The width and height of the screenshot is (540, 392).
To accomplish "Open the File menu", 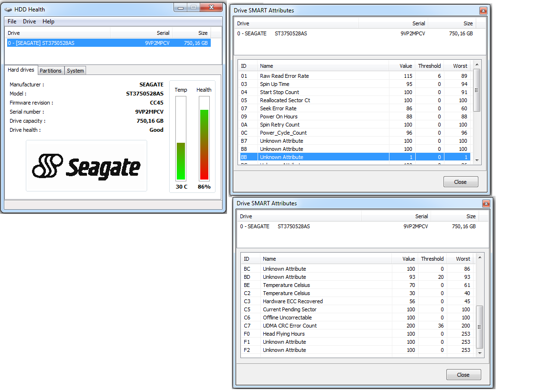I will [x=12, y=21].
